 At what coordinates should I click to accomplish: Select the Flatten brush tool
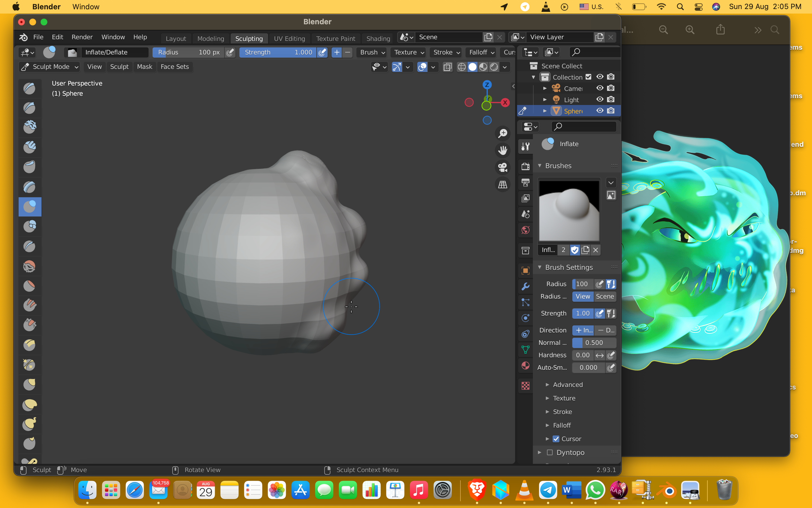30,286
